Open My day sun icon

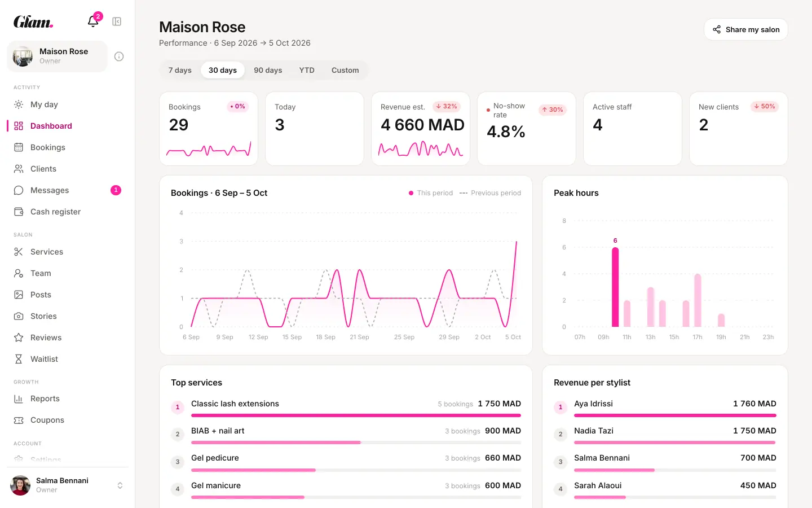pos(19,104)
